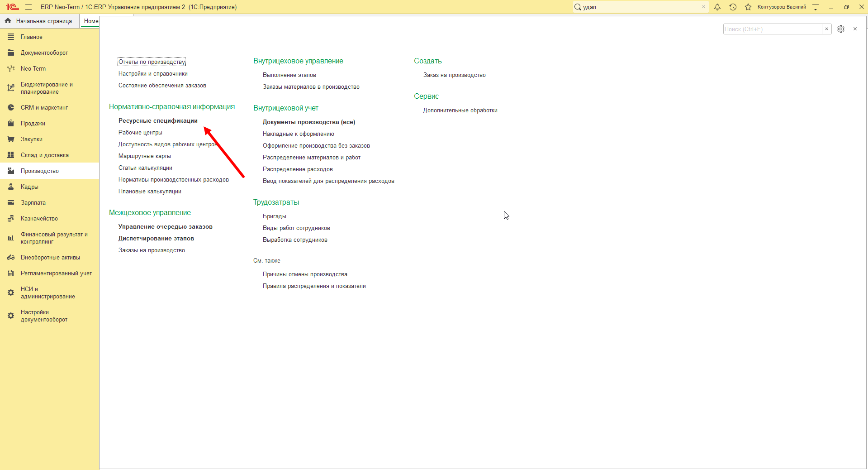This screenshot has width=868, height=470.
Task: Open Ресурсные спецификации link
Action: pyautogui.click(x=158, y=121)
